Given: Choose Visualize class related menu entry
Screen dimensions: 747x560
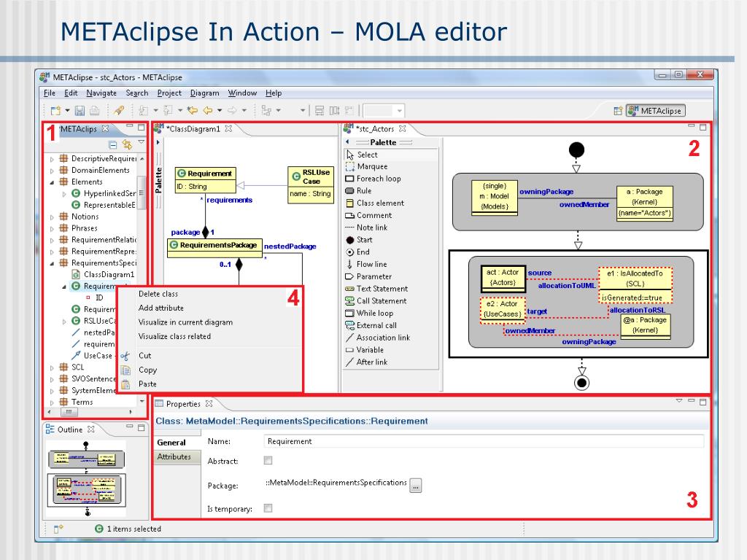Looking at the screenshot, I should pyautogui.click(x=174, y=336).
